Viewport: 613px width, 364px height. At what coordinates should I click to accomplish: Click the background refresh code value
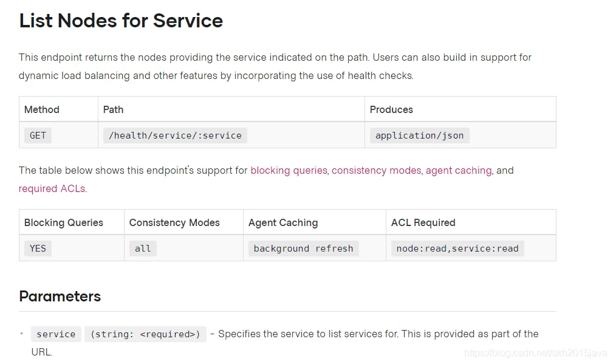303,249
